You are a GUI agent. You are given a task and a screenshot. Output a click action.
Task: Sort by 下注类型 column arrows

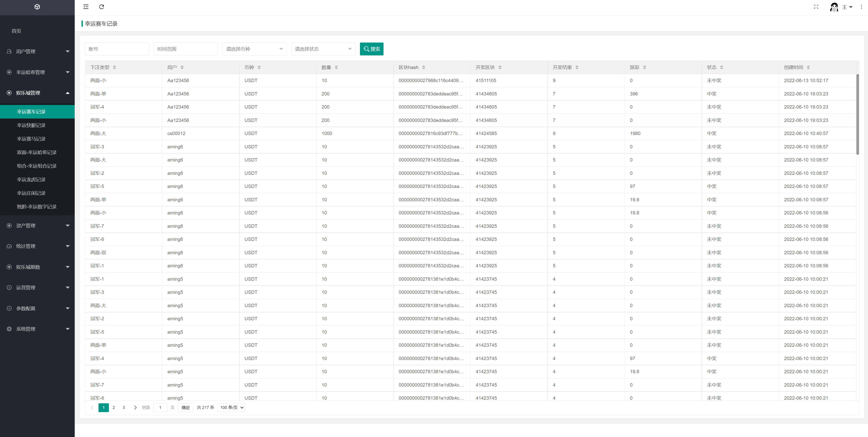(x=114, y=67)
